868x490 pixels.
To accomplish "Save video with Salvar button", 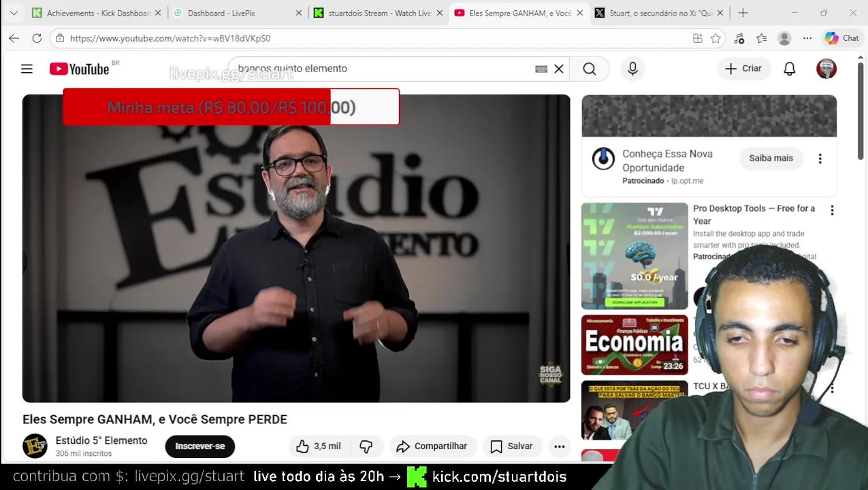I will pyautogui.click(x=512, y=446).
